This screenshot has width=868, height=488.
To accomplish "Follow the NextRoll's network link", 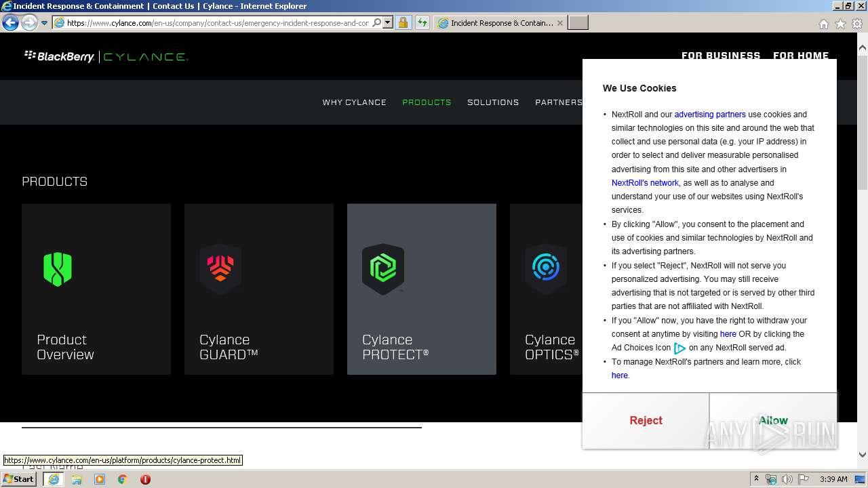I will click(x=645, y=183).
